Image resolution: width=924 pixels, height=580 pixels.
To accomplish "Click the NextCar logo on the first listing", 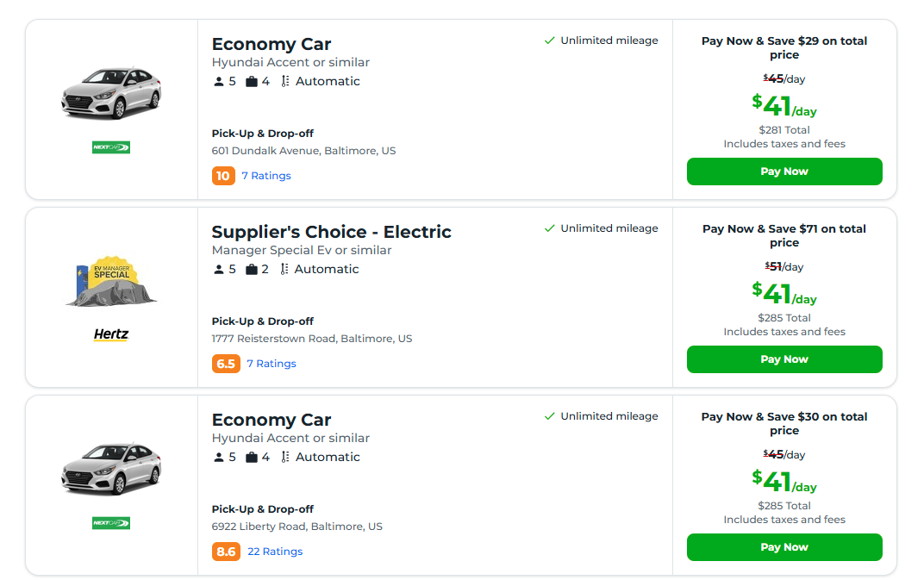I will (110, 147).
